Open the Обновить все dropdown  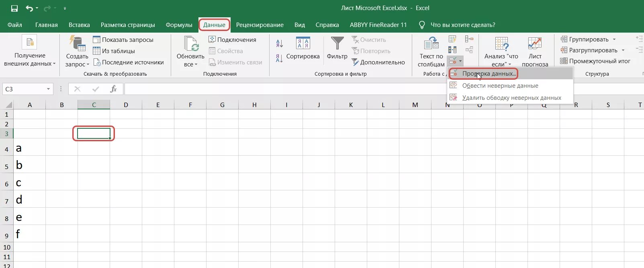191,51
